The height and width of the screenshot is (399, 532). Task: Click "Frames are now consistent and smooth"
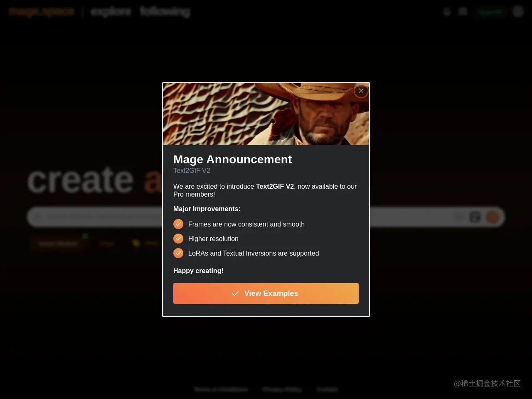(x=246, y=224)
